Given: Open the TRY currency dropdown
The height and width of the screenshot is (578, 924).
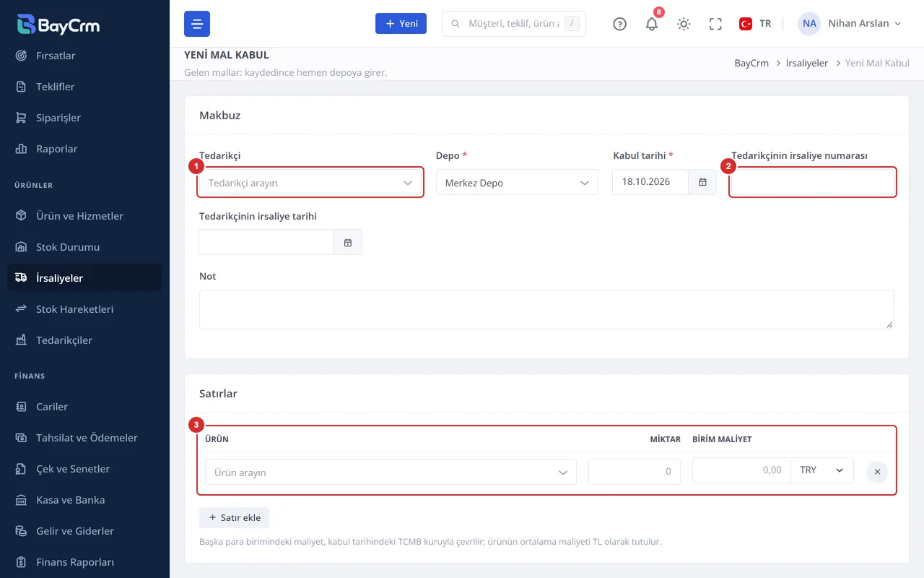Looking at the screenshot, I should 822,470.
